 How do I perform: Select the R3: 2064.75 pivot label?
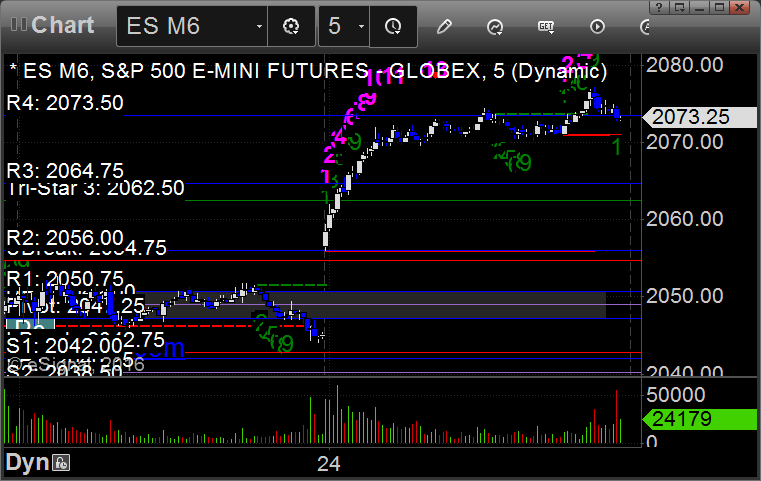65,170
